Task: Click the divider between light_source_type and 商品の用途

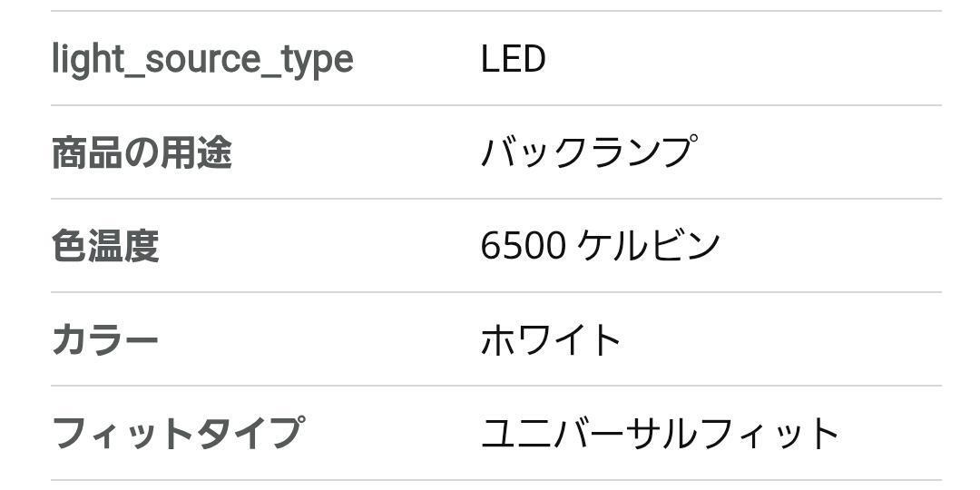Action: (495, 105)
